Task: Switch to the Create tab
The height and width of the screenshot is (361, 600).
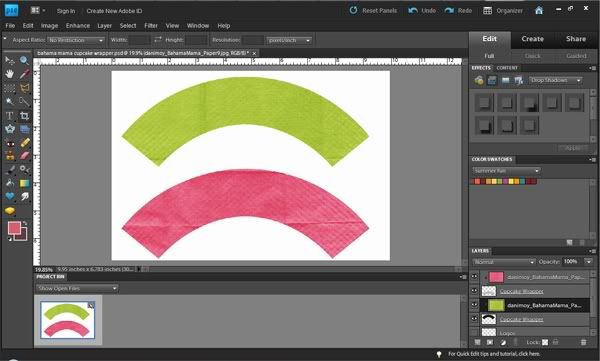Action: 532,39
